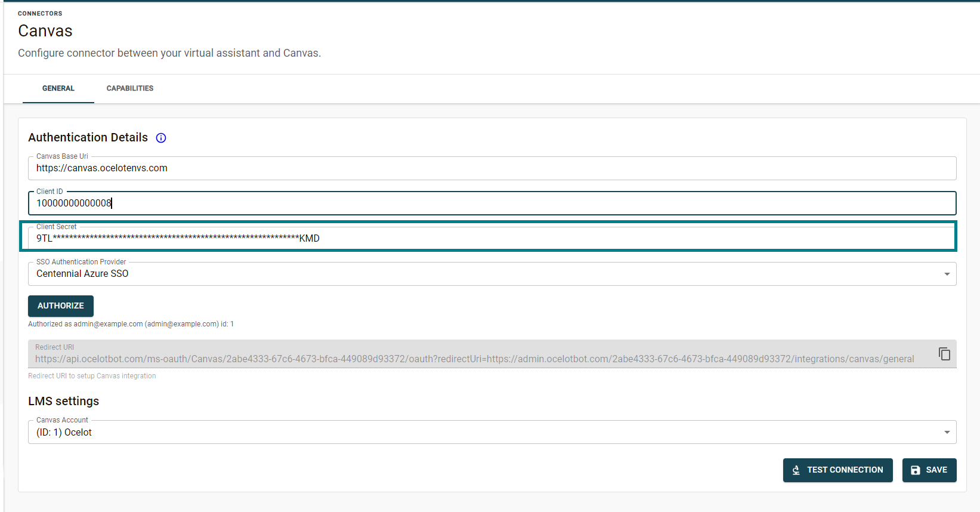Click the 'CONNECTORS' breadcrumb label
Screen dimensions: 980x512
40,13
